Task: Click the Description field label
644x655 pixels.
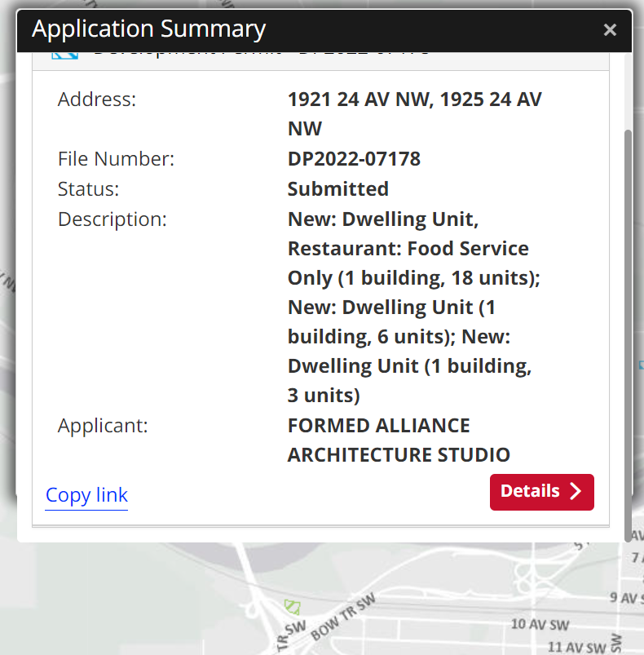Action: [x=112, y=219]
